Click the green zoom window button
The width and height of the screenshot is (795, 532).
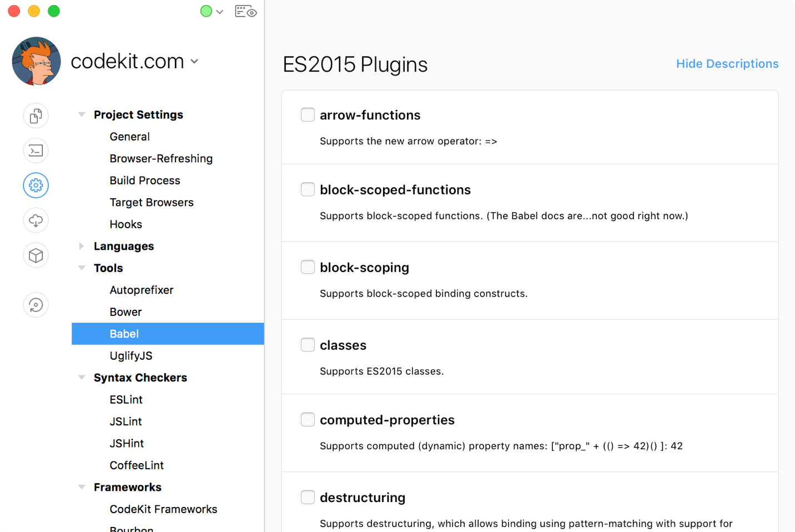pyautogui.click(x=54, y=11)
